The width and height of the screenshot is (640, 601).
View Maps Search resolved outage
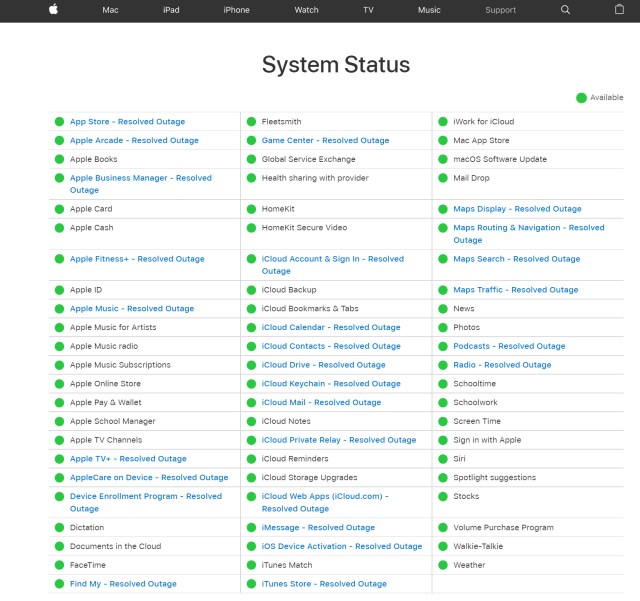pyautogui.click(x=516, y=259)
